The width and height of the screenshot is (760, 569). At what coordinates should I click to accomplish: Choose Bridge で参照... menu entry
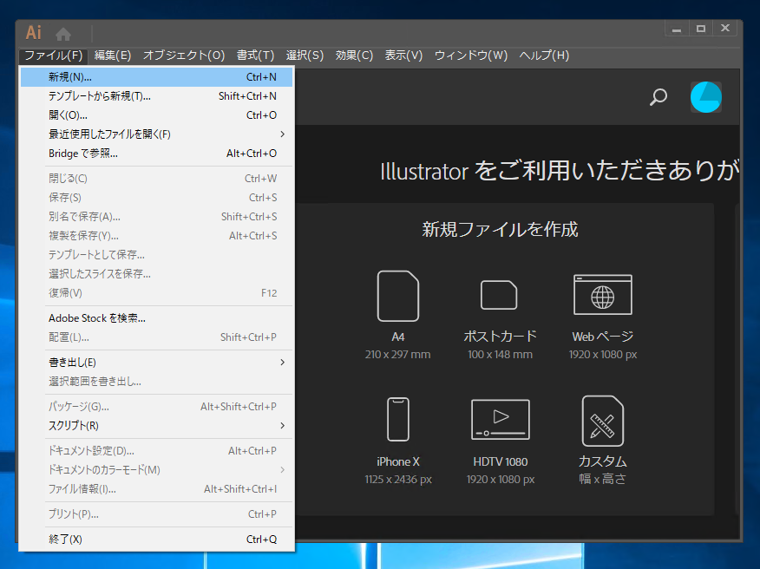click(x=157, y=154)
